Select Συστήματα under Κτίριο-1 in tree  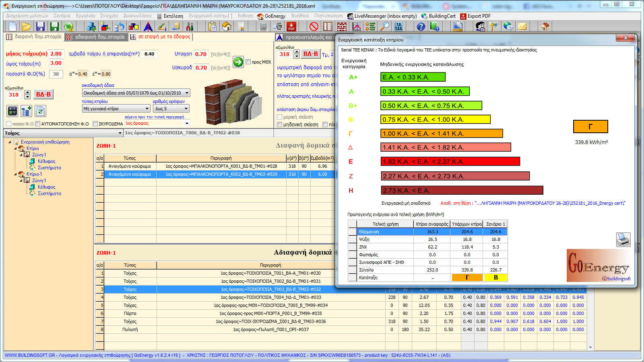[x=50, y=193]
